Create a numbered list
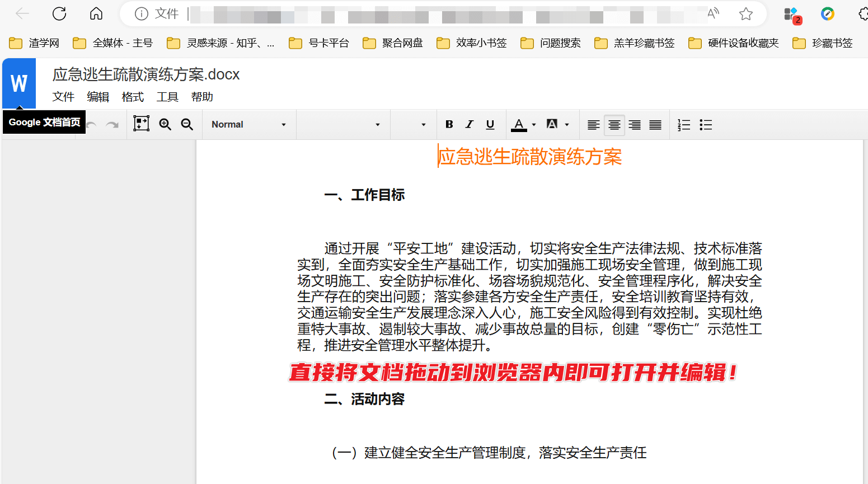The height and width of the screenshot is (484, 868). click(x=684, y=124)
